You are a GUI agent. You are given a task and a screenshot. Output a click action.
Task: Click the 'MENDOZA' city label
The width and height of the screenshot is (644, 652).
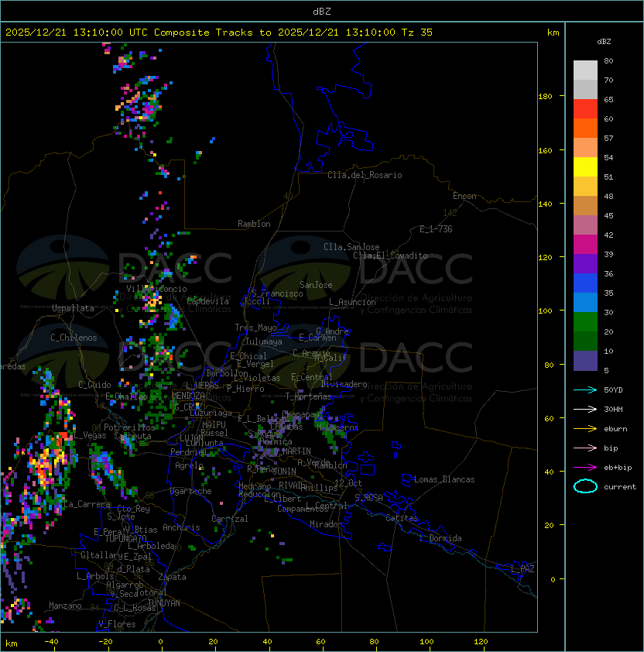tap(188, 396)
